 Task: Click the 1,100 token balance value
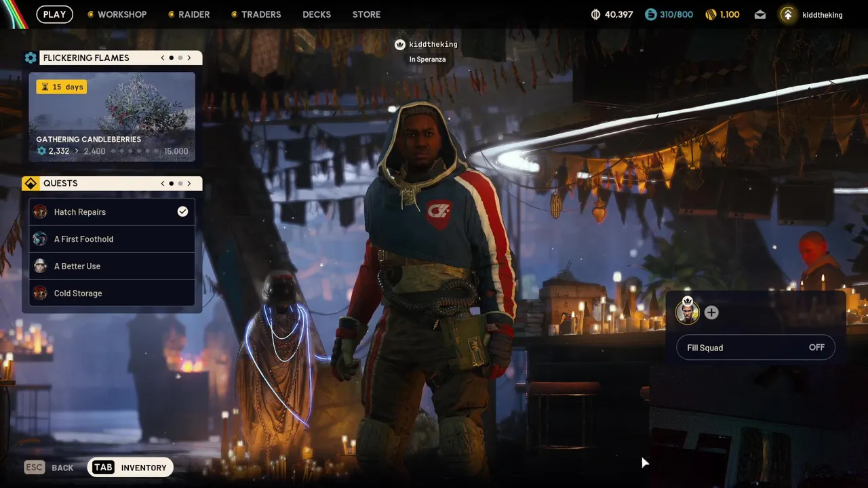[x=730, y=14]
